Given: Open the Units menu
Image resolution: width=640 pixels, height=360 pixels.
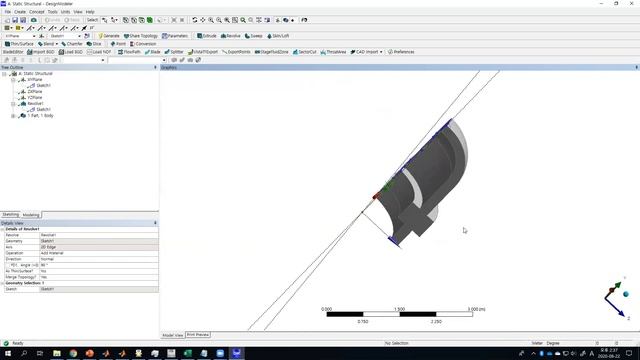Looking at the screenshot, I should pos(65,12).
